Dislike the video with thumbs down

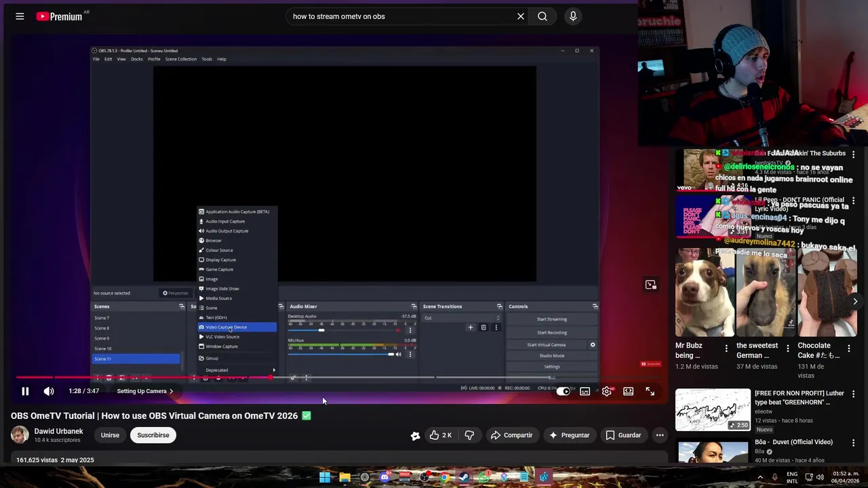point(469,435)
